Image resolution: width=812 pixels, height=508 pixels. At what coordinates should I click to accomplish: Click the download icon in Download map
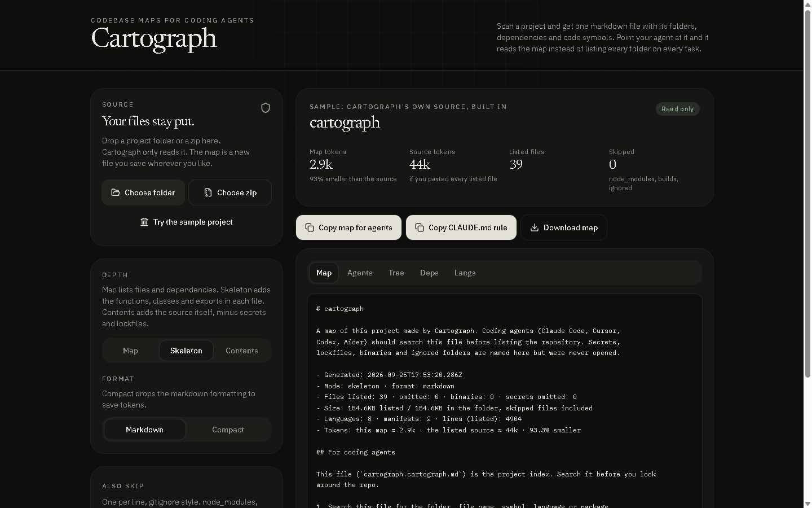pyautogui.click(x=535, y=227)
